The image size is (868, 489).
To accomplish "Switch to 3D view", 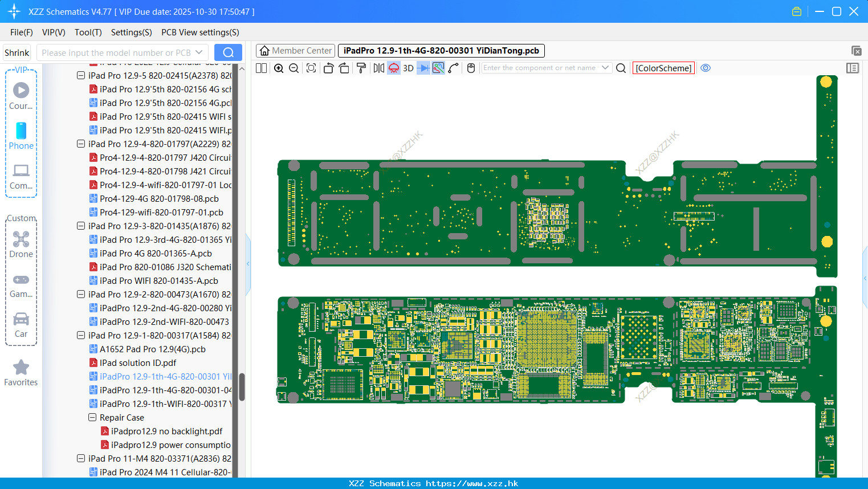I will point(408,68).
